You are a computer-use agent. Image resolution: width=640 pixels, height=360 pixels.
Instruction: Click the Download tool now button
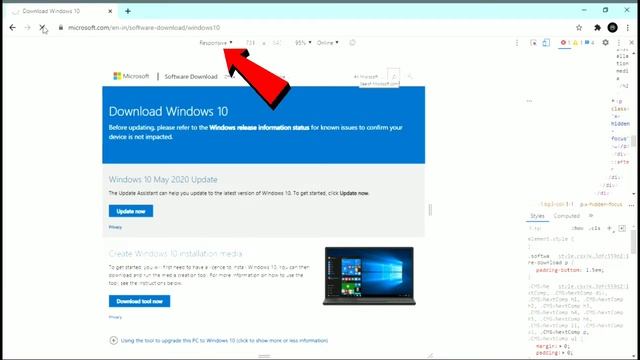pos(140,301)
